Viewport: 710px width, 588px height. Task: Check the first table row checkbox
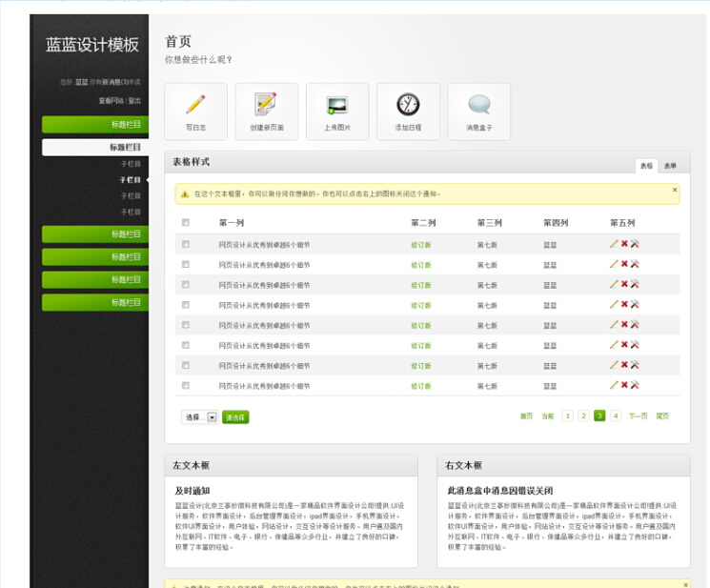pyautogui.click(x=186, y=245)
